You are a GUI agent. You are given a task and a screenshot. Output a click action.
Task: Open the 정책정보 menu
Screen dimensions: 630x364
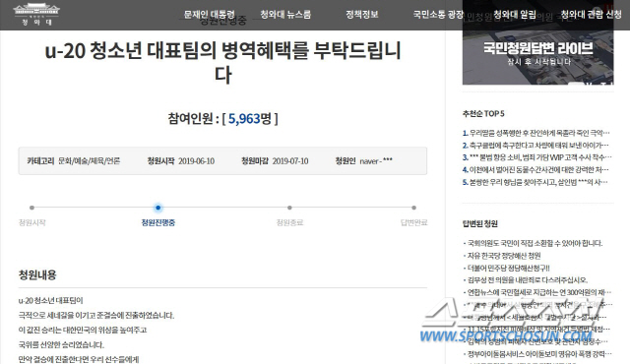coord(362,15)
